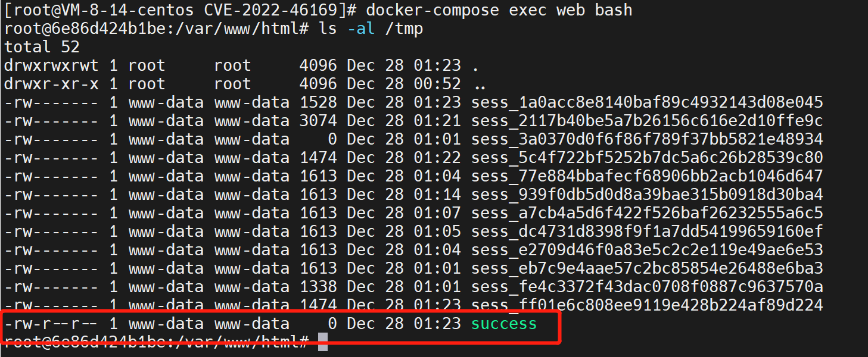Click the drwxrwxrwt permissions text
The width and height of the screenshot is (868, 357).
point(51,65)
